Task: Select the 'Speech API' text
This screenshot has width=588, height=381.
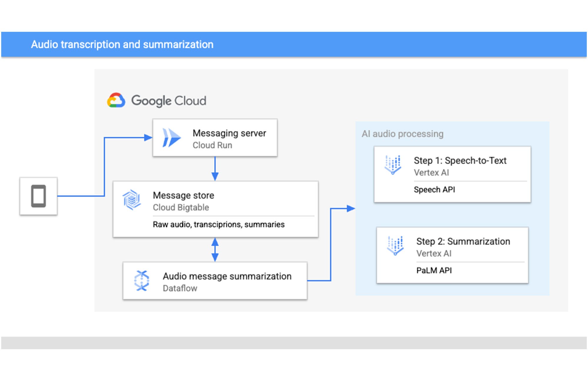Action: pyautogui.click(x=434, y=189)
